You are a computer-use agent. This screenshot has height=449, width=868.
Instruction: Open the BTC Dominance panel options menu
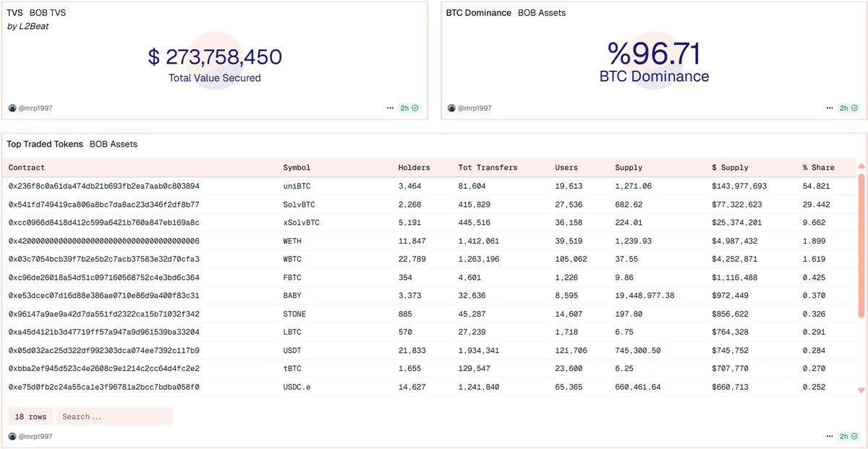pos(829,107)
